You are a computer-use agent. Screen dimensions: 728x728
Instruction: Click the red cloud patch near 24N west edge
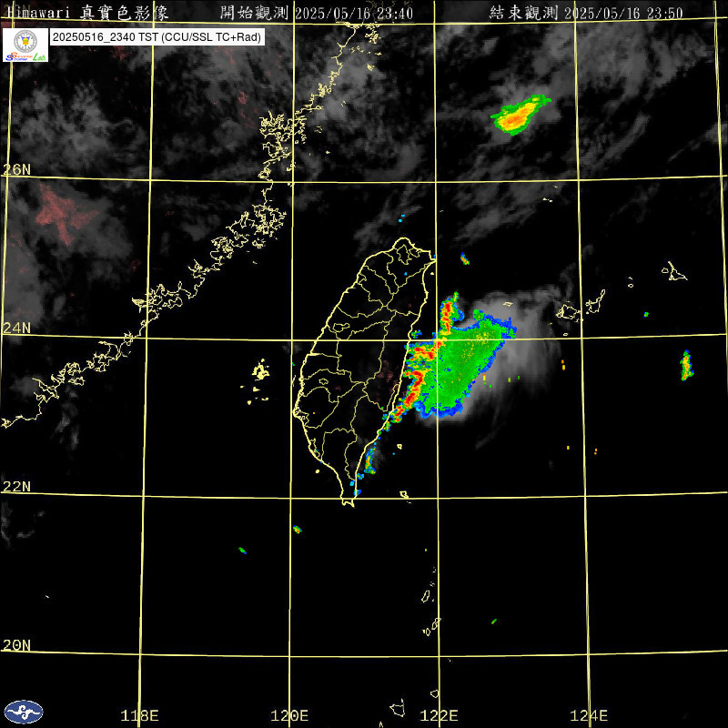tap(64, 214)
